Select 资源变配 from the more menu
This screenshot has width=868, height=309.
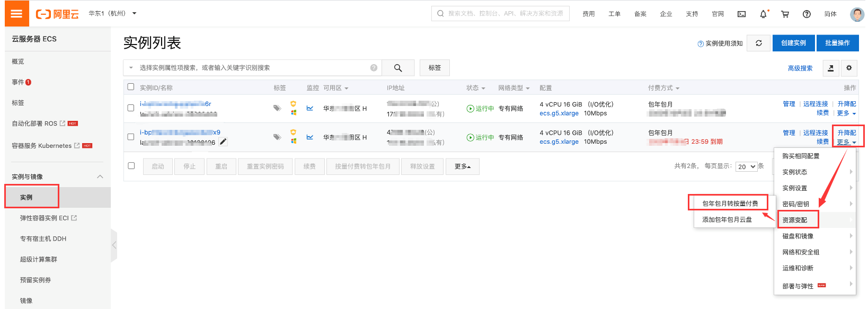click(795, 220)
